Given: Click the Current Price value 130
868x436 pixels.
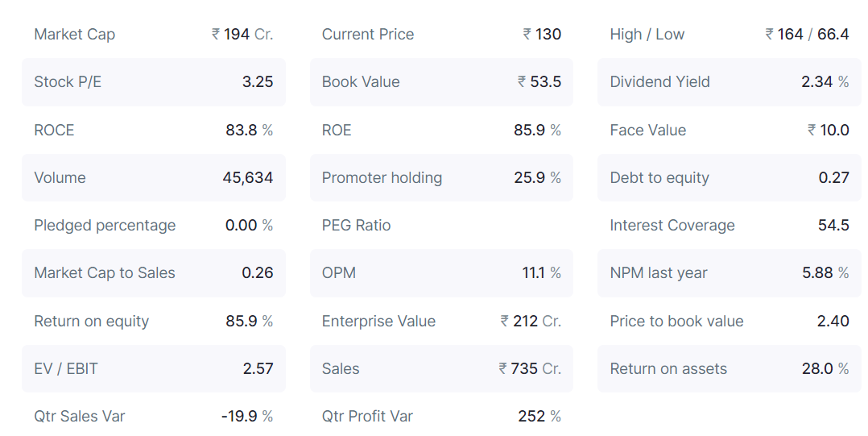Looking at the screenshot, I should pyautogui.click(x=542, y=35).
